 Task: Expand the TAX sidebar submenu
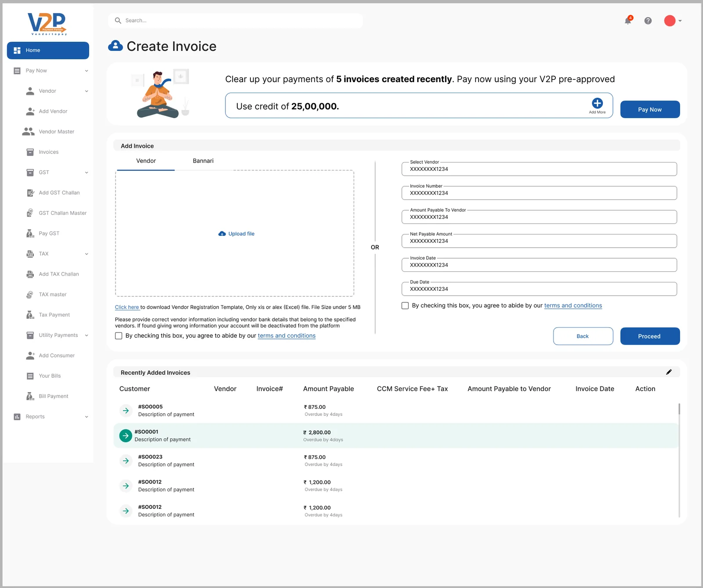[87, 254]
